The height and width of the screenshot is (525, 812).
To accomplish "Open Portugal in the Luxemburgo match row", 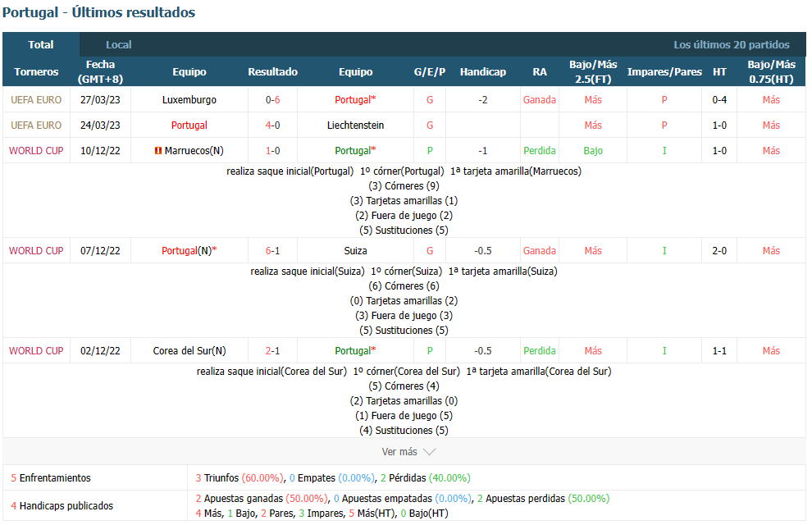I will pyautogui.click(x=355, y=100).
